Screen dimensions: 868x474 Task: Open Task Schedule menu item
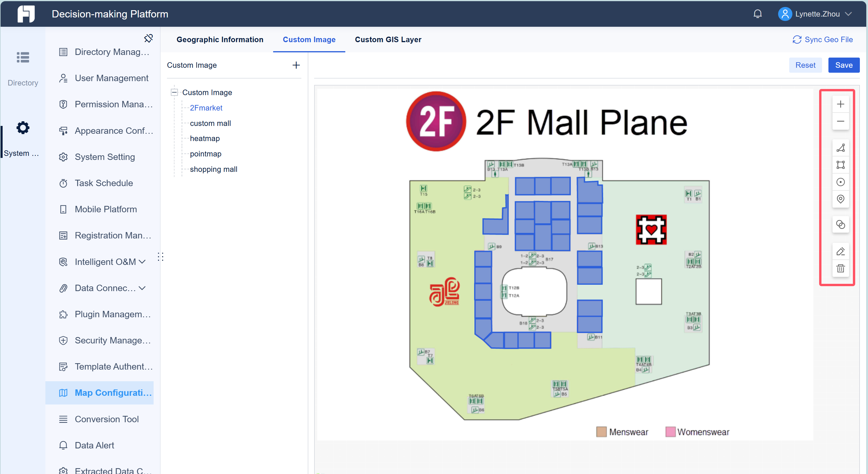99,183
